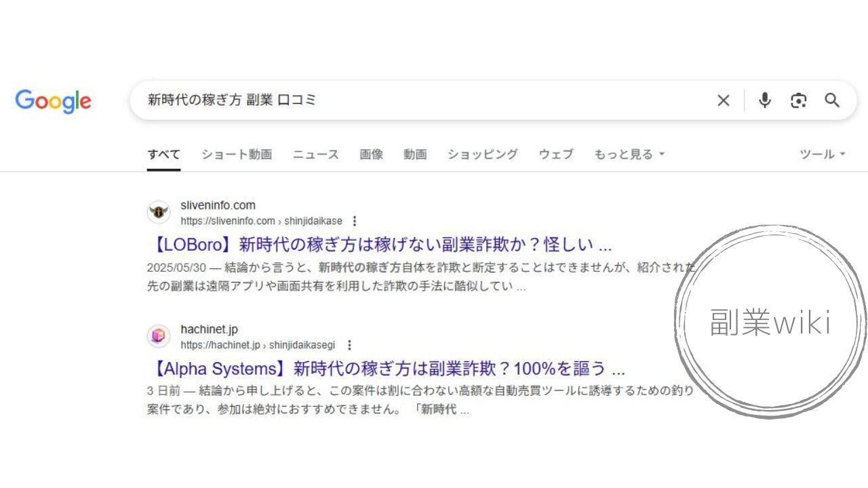868x488 pixels.
Task: Select the すべて tab
Action: pyautogui.click(x=163, y=155)
